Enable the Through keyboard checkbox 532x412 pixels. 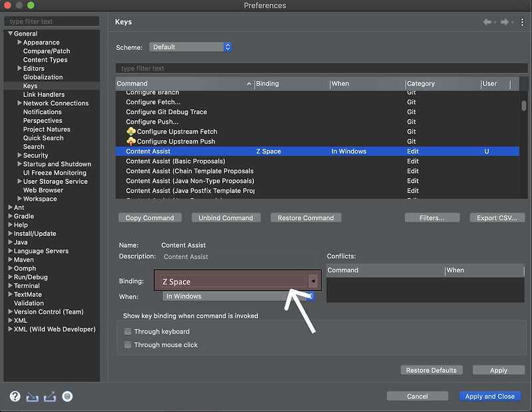[x=128, y=332]
